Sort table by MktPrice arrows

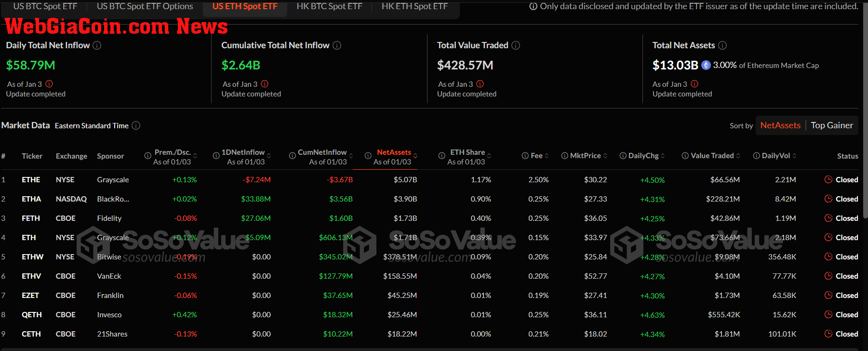point(605,156)
